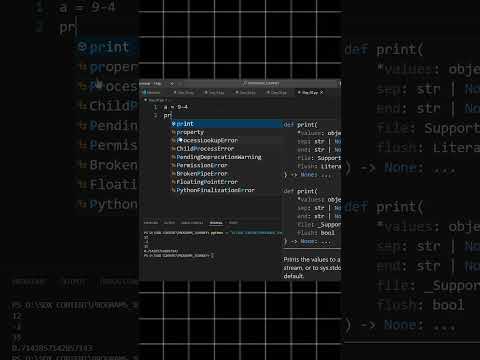Choose PendingDeprecationWarning from the suggestions

coord(227,157)
